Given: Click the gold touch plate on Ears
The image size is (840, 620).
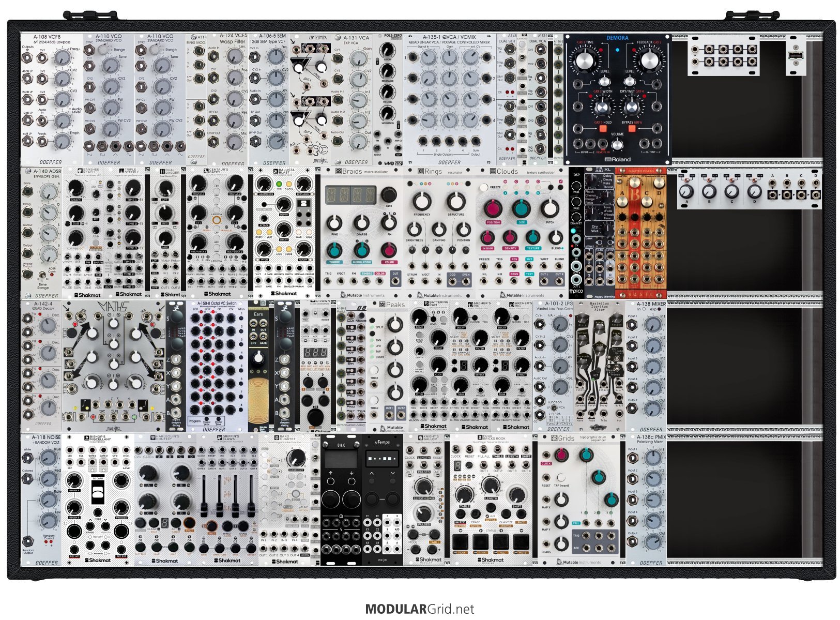Looking at the screenshot, I should point(258,401).
